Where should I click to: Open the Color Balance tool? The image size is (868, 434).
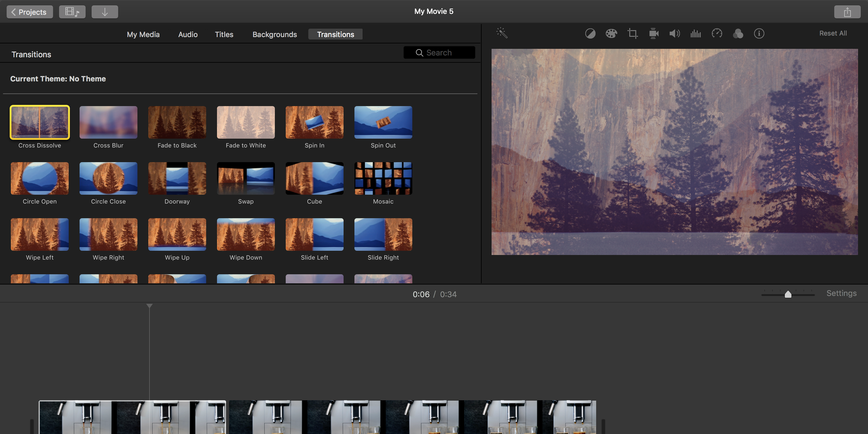click(x=590, y=33)
